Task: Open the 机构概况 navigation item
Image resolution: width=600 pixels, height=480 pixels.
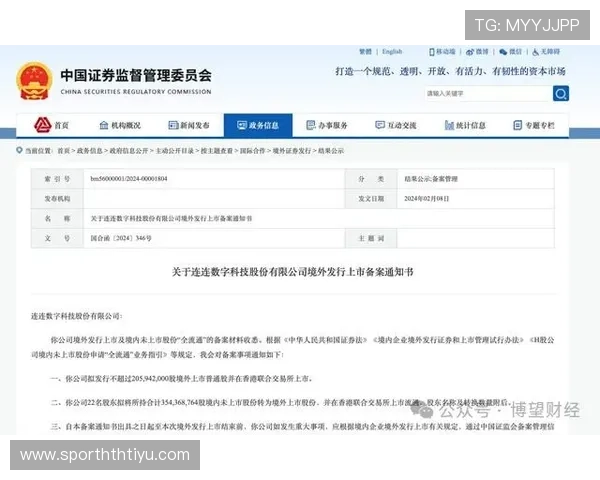Action: (x=120, y=125)
